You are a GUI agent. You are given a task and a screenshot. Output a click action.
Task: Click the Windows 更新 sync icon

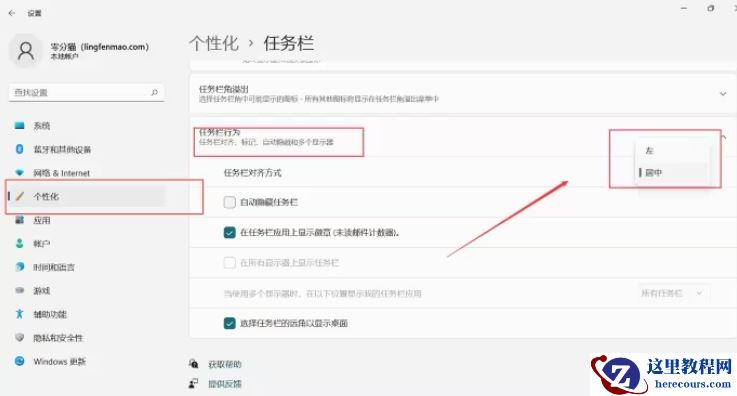(19, 361)
